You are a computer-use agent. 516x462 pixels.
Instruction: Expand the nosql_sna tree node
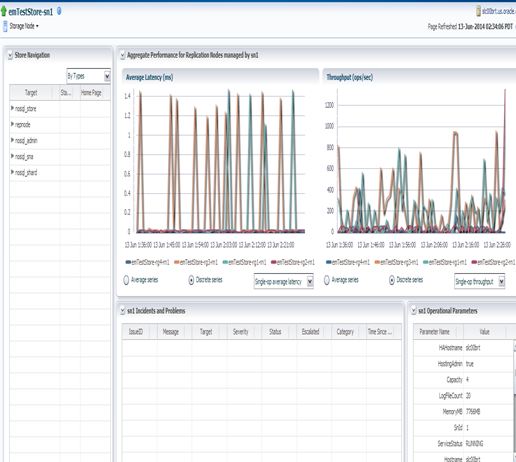click(12, 156)
